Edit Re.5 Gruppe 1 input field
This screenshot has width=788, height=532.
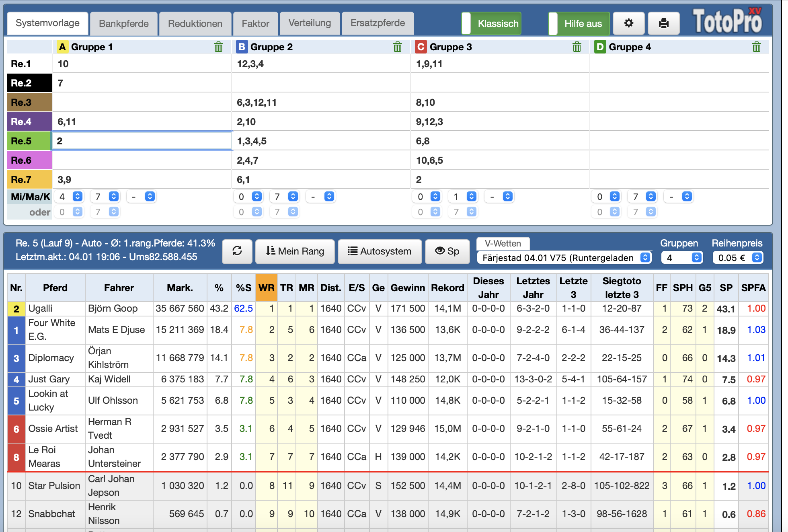[142, 141]
